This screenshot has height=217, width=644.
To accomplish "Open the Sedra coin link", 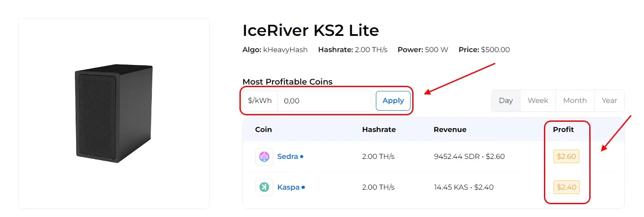I will click(x=287, y=157).
